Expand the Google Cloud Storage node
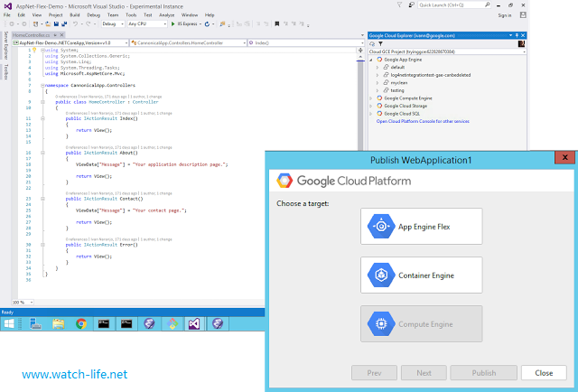 pyautogui.click(x=371, y=106)
